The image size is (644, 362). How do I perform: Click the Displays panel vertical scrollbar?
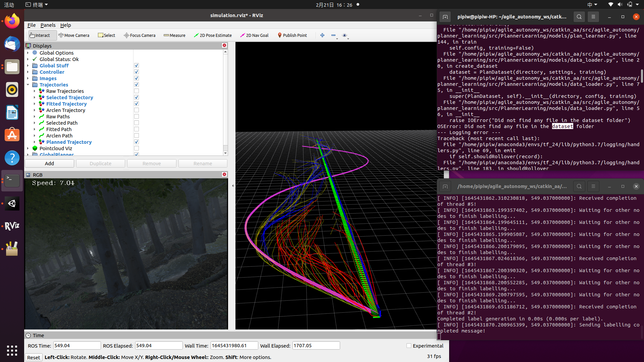[225, 101]
